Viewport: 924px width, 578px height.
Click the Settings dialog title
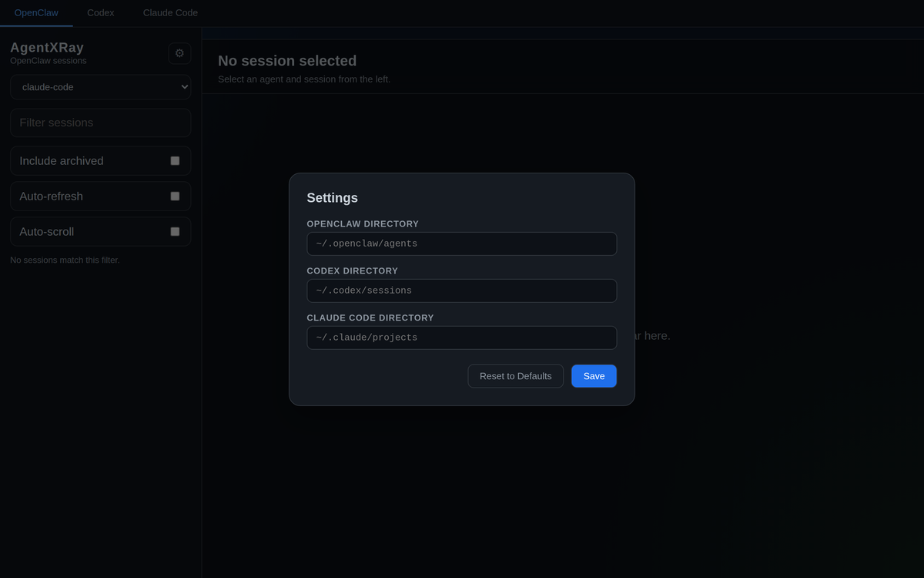tap(333, 198)
